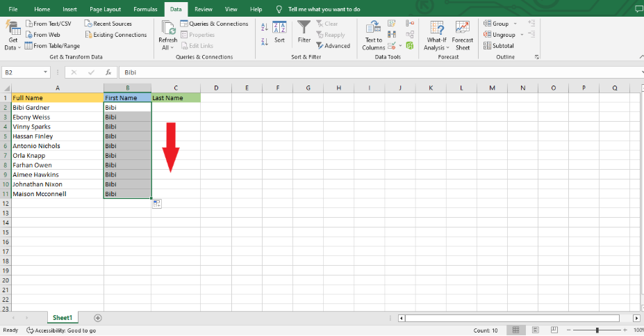Switch to Page Layout view
The height and width of the screenshot is (336, 644).
535,330
